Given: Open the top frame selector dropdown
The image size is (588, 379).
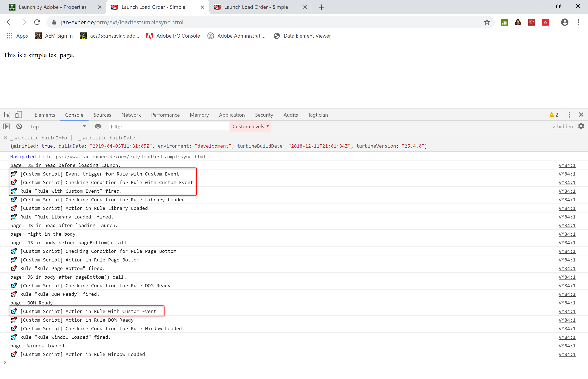Looking at the screenshot, I should tap(58, 126).
